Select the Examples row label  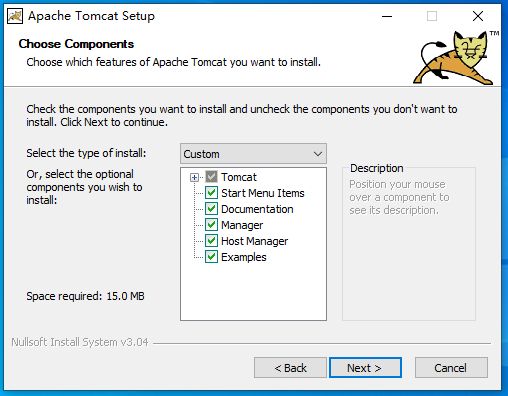coord(244,257)
